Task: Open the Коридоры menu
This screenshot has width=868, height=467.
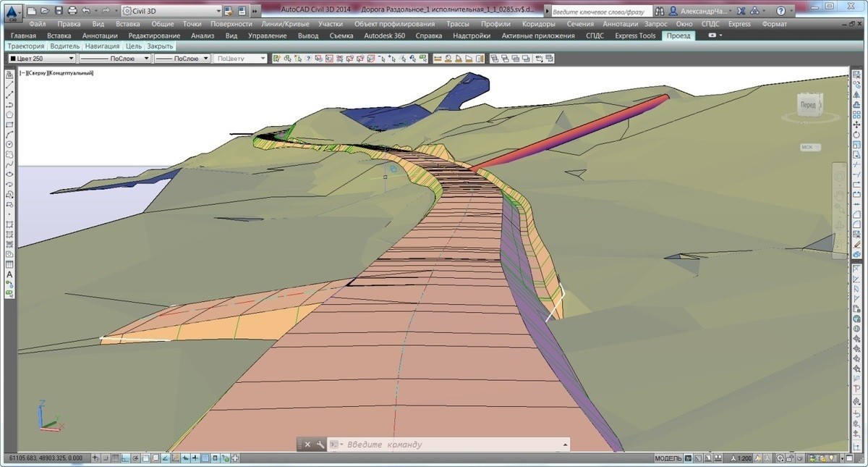Action: (x=538, y=24)
